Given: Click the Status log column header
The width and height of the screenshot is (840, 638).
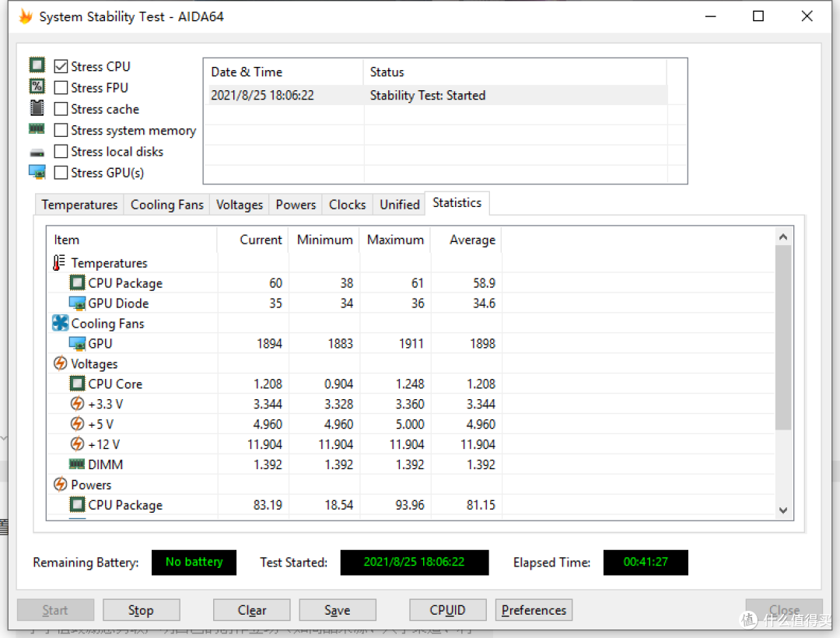Looking at the screenshot, I should pyautogui.click(x=516, y=72).
